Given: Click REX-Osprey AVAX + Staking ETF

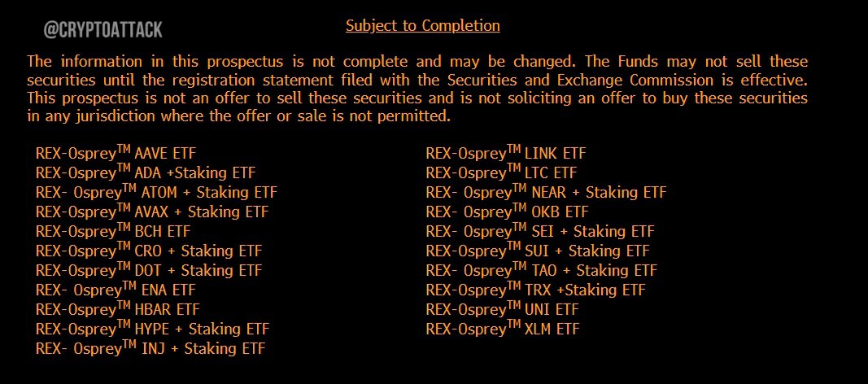Looking at the screenshot, I should 151,212.
